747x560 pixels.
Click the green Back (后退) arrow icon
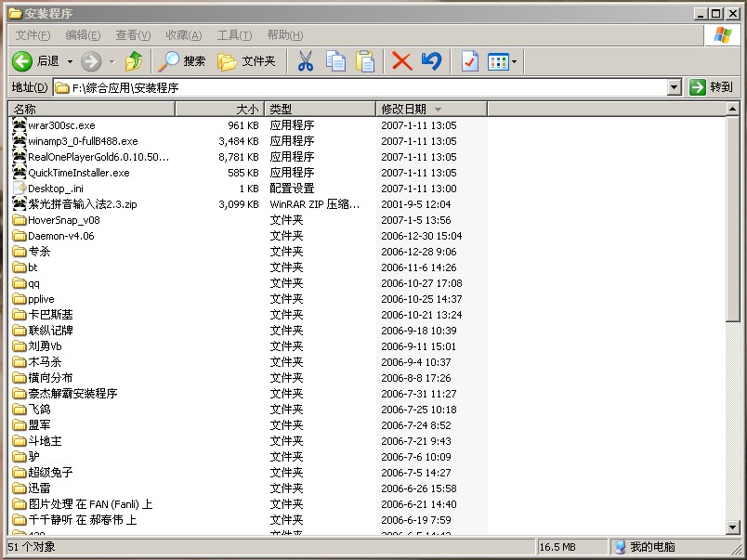coord(22,61)
